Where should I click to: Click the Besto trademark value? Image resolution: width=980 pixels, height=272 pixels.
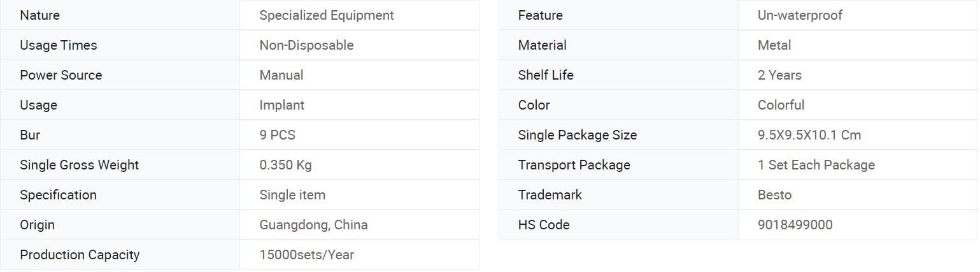pyautogui.click(x=775, y=195)
